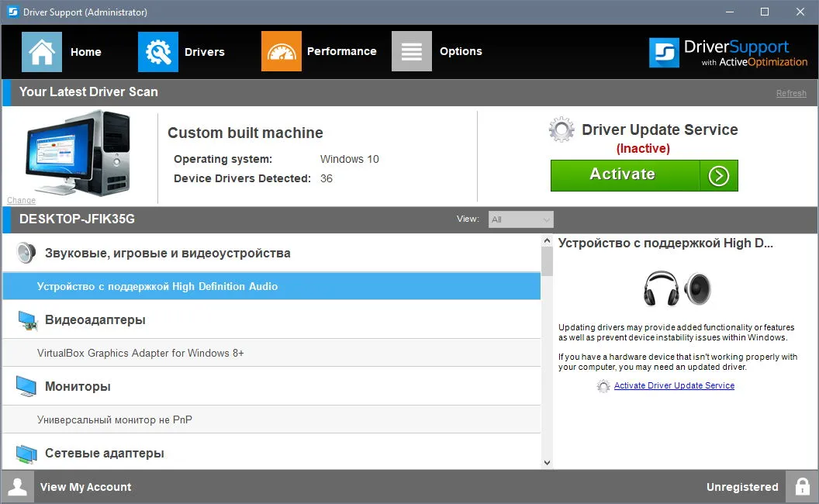
Task: Click the device list scrollbar down arrow
Action: pos(547,462)
